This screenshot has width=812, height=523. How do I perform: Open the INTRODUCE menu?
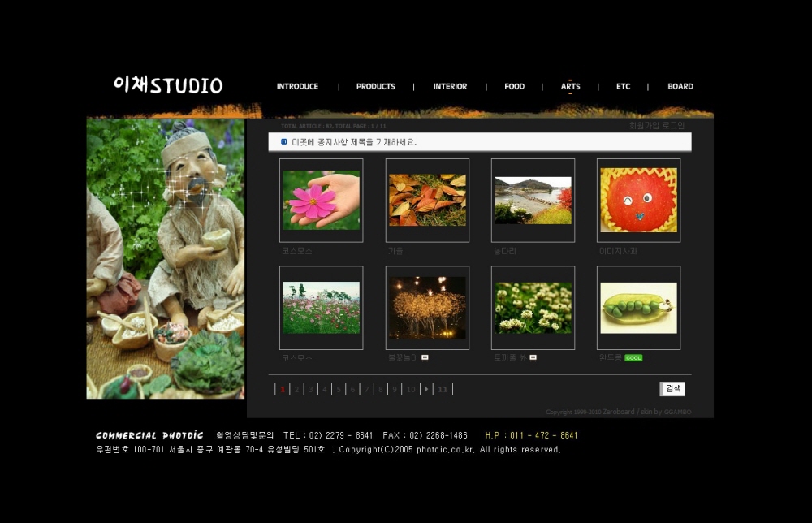pos(297,86)
